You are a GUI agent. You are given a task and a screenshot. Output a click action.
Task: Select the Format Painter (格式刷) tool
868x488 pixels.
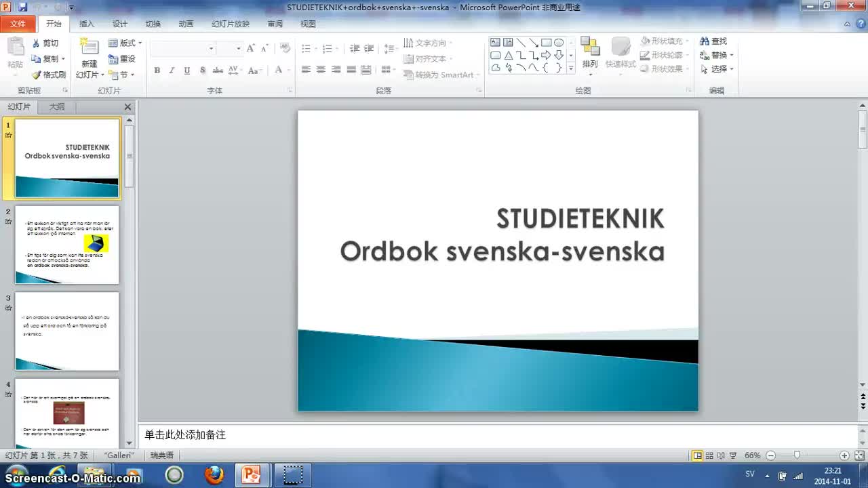(x=48, y=75)
